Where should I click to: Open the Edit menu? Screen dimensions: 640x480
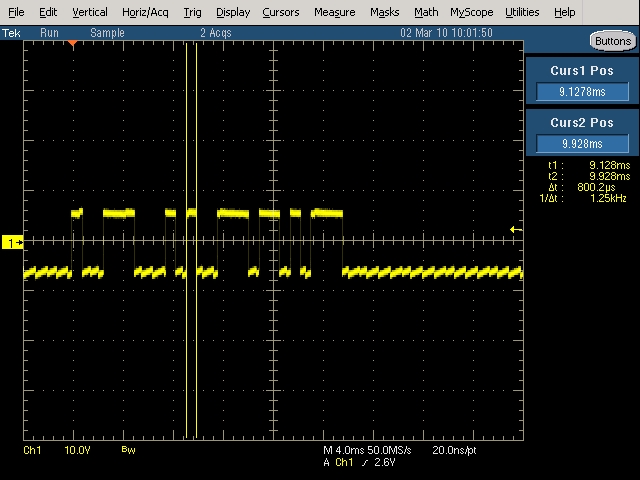pyautogui.click(x=48, y=12)
